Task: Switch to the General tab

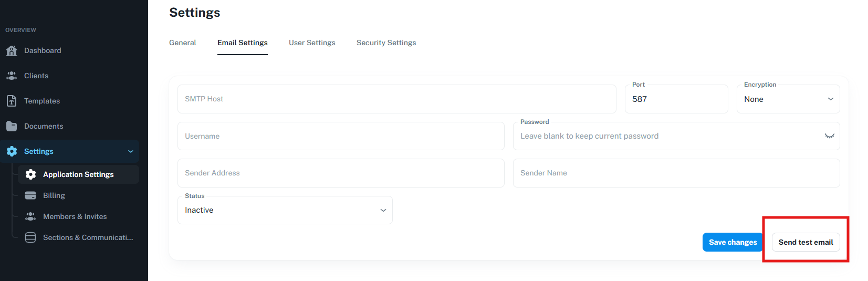Action: point(182,43)
